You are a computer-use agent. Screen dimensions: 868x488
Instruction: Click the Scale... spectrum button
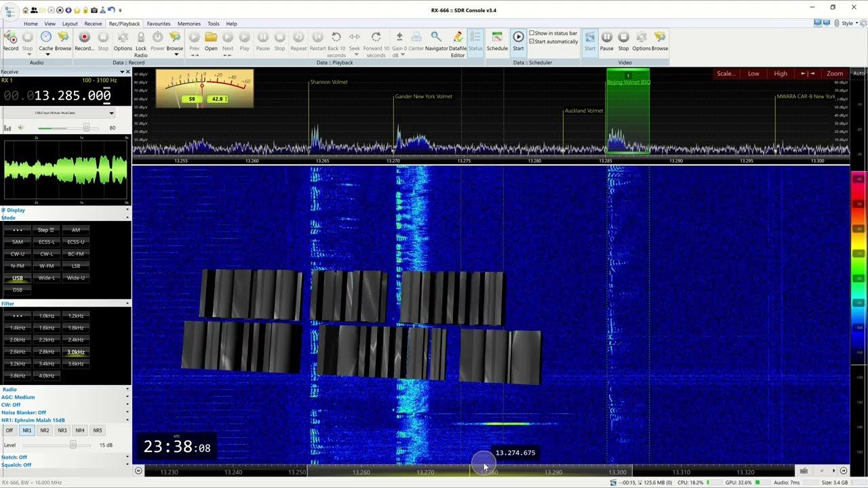click(726, 74)
